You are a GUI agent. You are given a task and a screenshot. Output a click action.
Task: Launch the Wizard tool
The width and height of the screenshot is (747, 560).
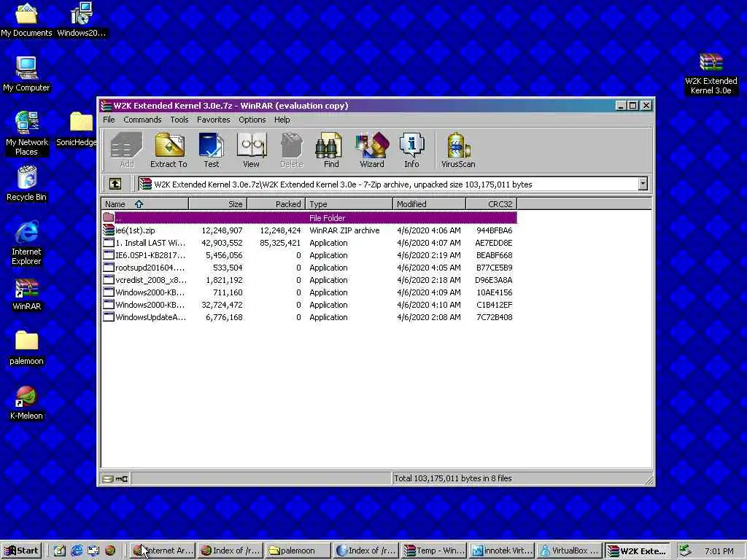[371, 150]
